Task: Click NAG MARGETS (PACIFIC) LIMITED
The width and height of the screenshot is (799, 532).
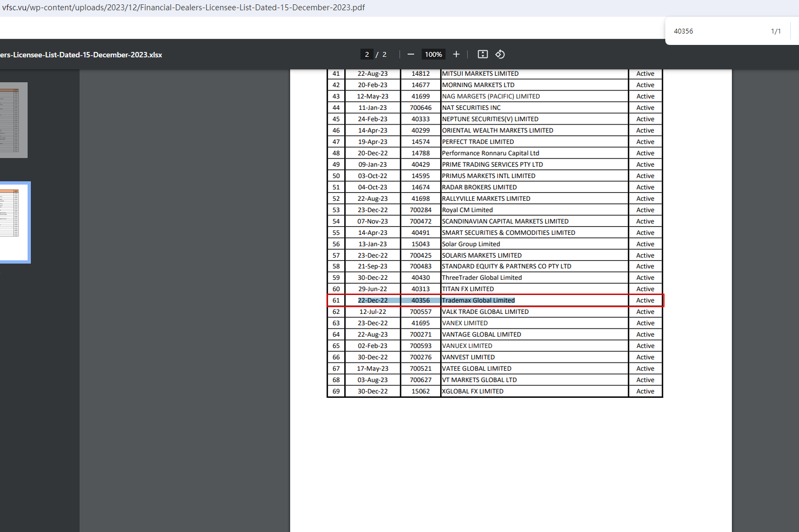Action: coord(491,96)
